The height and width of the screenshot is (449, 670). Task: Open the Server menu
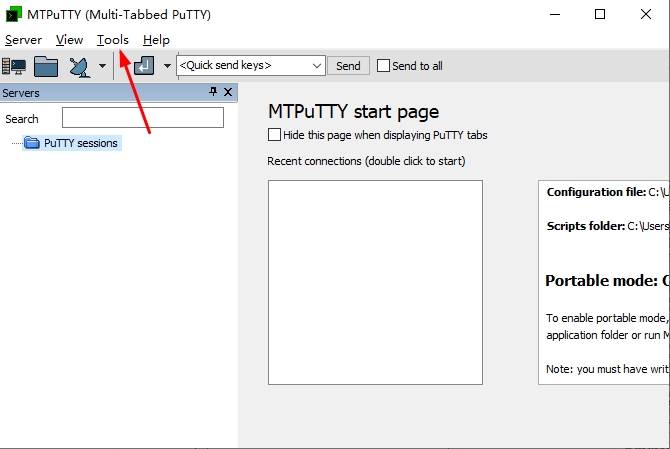click(x=23, y=40)
